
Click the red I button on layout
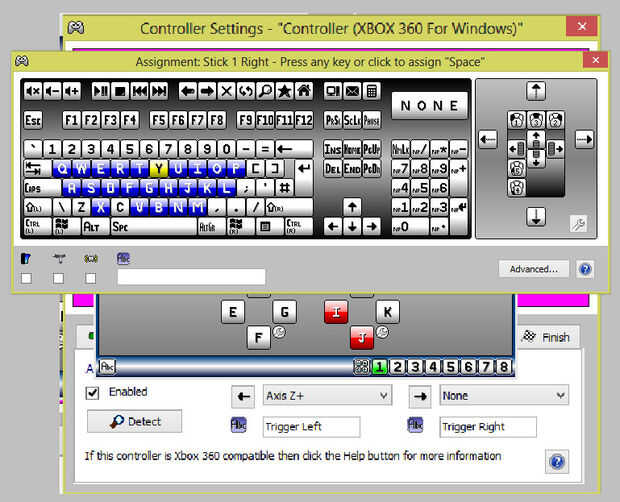pos(336,312)
